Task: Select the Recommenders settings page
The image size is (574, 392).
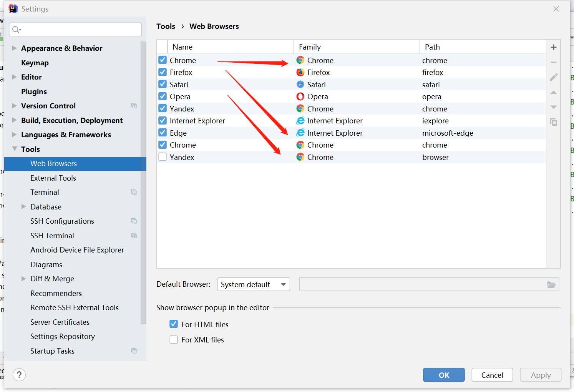Action: (56, 293)
